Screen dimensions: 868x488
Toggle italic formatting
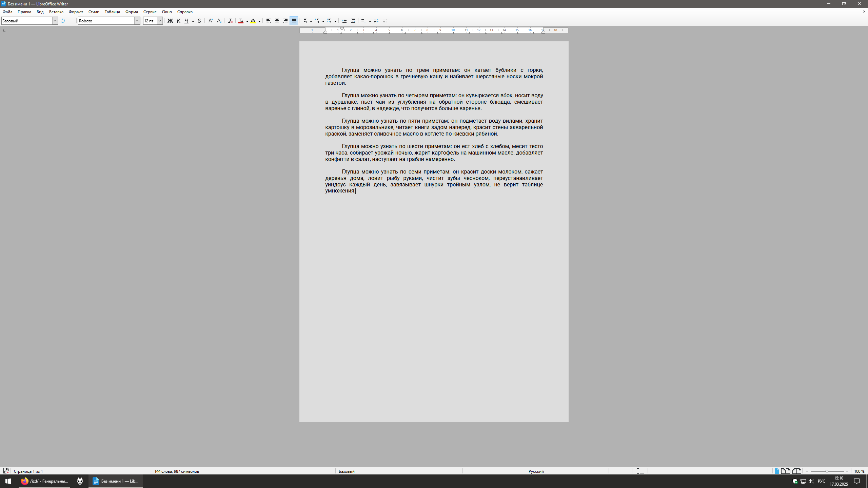179,21
